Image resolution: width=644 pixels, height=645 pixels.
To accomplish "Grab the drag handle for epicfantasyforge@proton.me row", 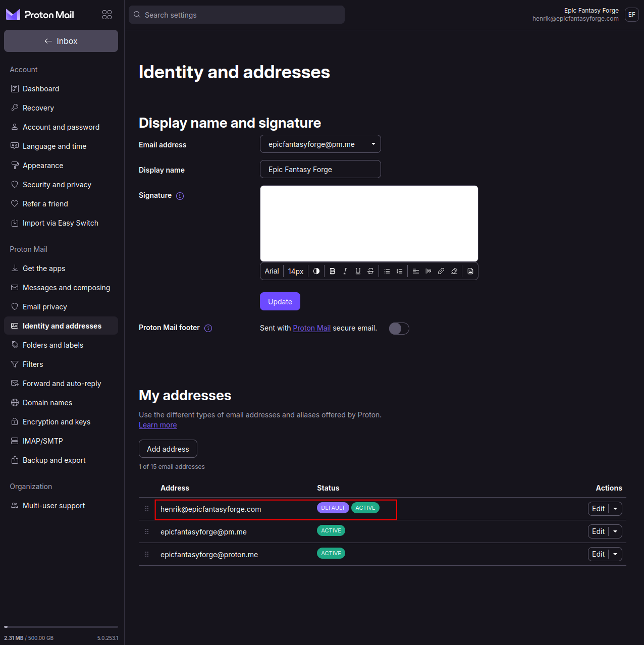I will tap(147, 554).
